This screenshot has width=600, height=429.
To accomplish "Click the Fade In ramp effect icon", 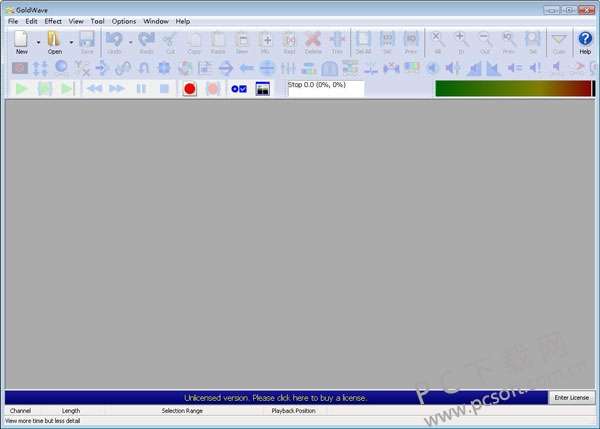I will [x=474, y=68].
